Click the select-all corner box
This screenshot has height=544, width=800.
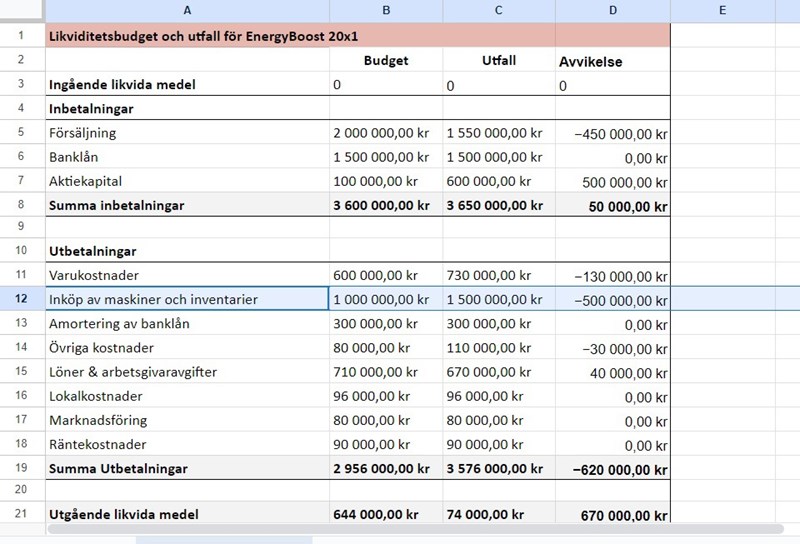pyautogui.click(x=21, y=11)
